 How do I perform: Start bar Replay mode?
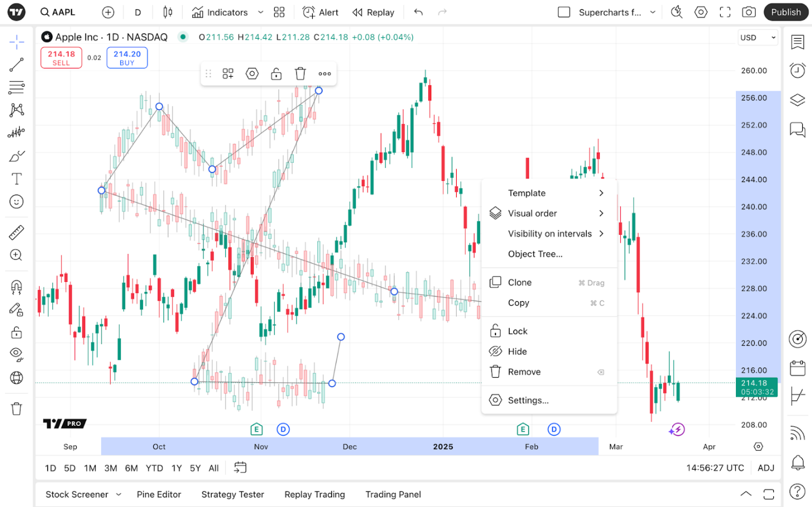point(373,12)
